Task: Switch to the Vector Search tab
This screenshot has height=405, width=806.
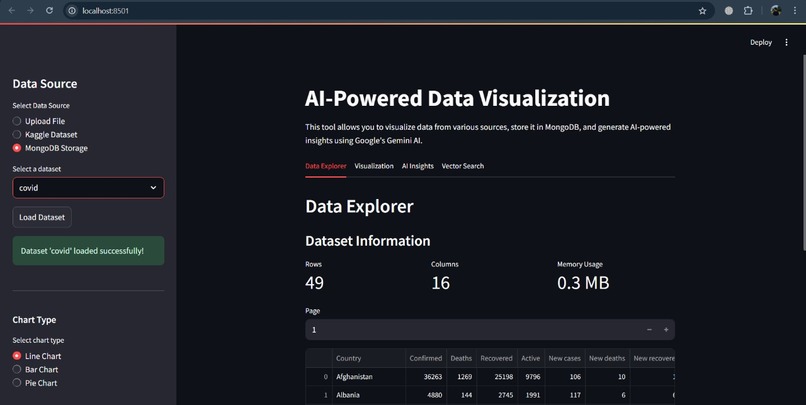Action: click(463, 166)
